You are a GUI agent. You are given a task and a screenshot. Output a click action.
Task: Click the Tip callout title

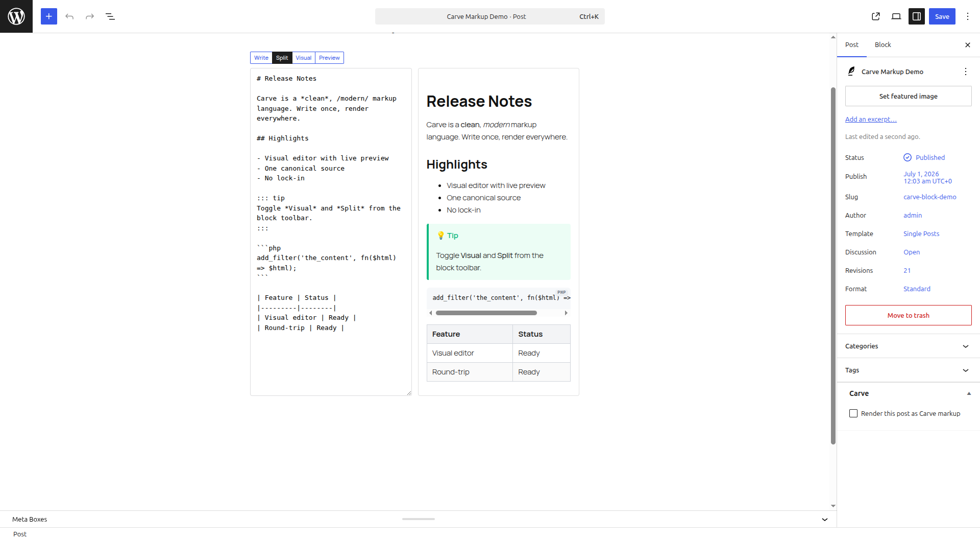tap(448, 236)
